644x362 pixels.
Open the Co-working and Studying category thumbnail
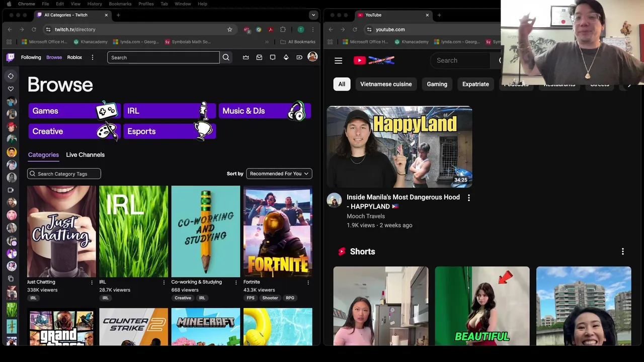click(x=206, y=231)
